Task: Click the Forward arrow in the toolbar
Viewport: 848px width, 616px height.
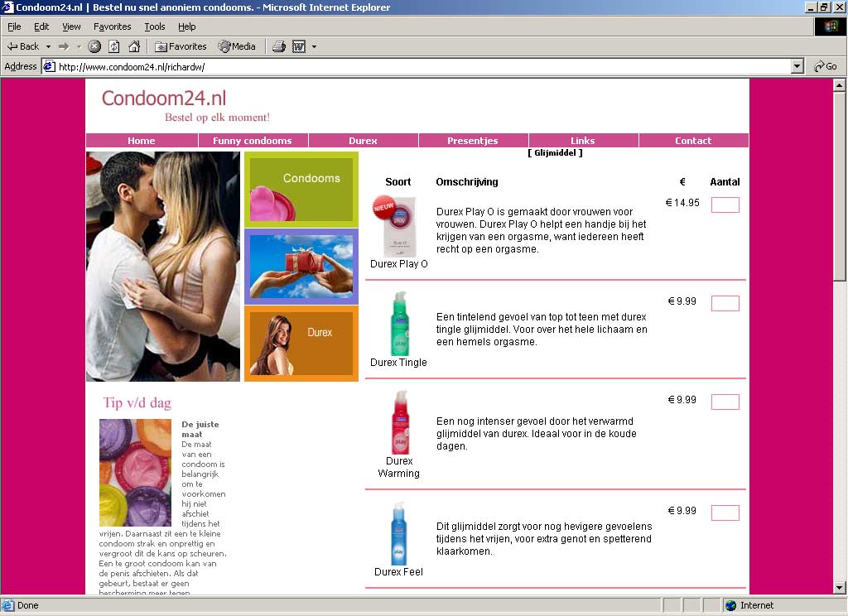Action: click(64, 46)
